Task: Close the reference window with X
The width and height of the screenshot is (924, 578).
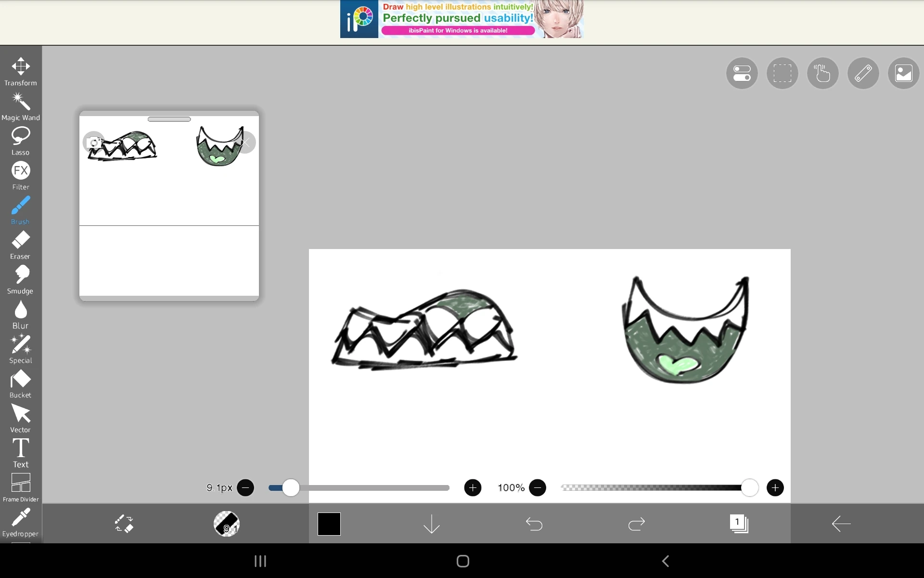Action: pos(246,143)
